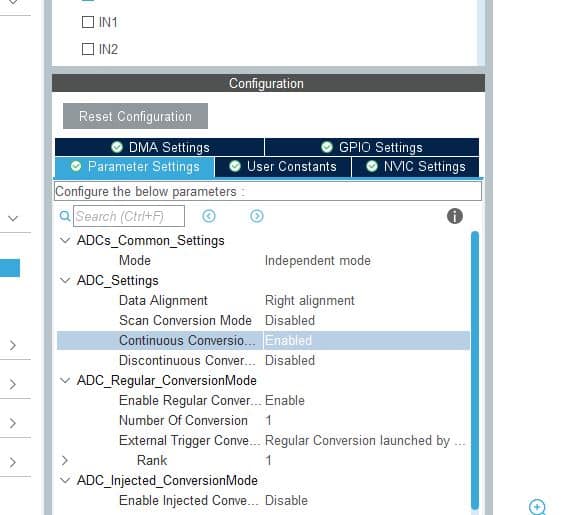The width and height of the screenshot is (563, 515).
Task: Click the parameter info icon
Action: pos(455,216)
